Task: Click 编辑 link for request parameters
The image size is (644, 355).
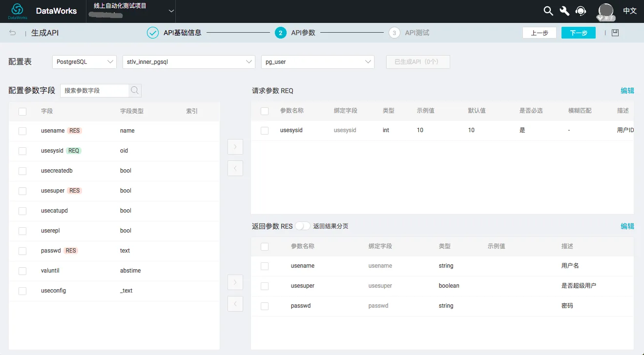Action: click(627, 91)
